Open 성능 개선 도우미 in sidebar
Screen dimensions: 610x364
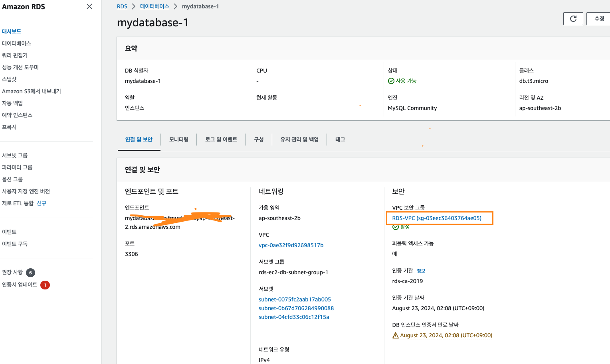20,67
